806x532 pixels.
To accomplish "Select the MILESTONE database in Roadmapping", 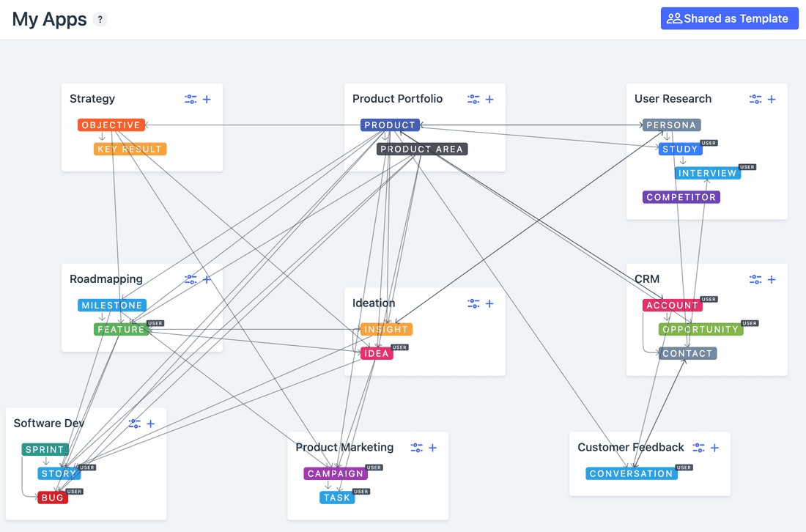I will [x=111, y=305].
